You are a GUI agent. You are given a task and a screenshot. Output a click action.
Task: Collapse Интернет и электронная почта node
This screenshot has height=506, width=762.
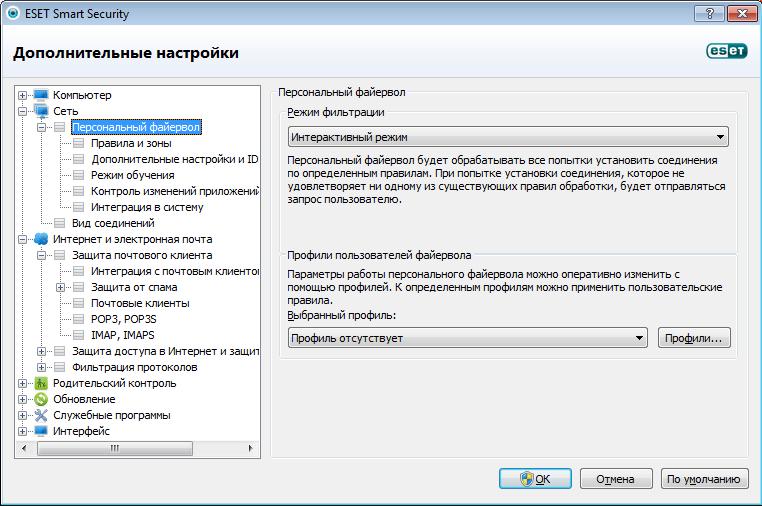[x=22, y=240]
